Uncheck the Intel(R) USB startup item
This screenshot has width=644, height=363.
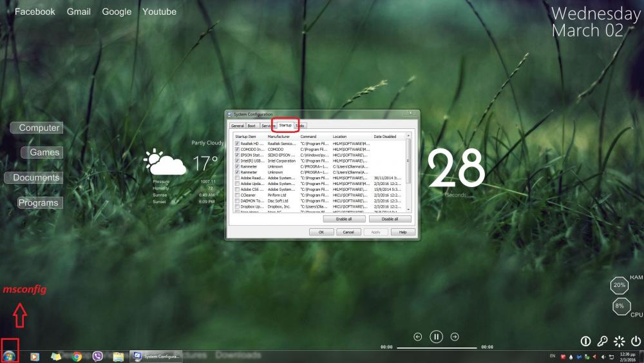pos(237,161)
